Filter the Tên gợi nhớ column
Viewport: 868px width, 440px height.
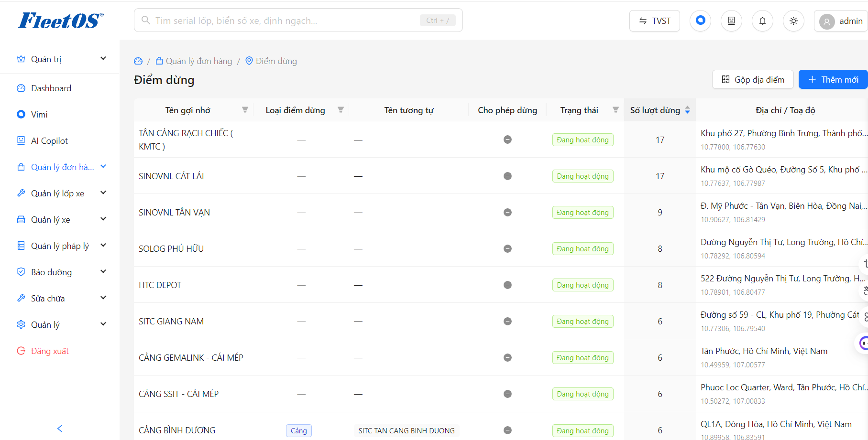click(x=245, y=110)
